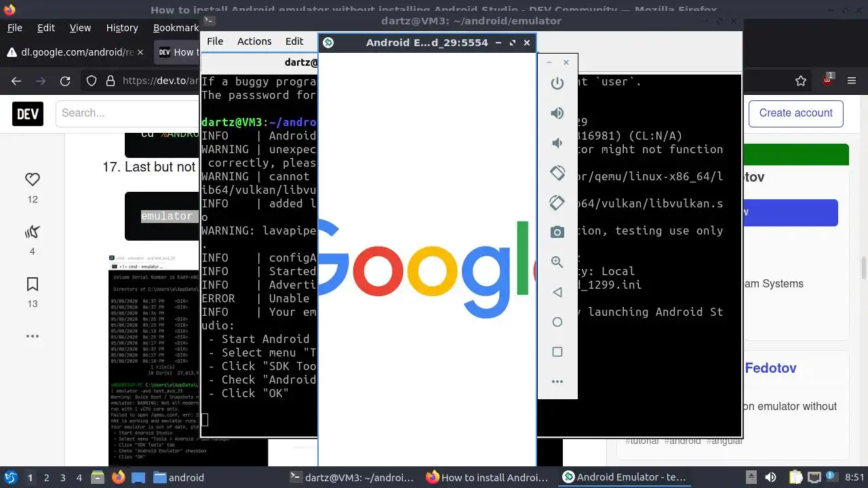Open the Firefox hamburger menu
The height and width of the screenshot is (488, 868).
coord(852,81)
